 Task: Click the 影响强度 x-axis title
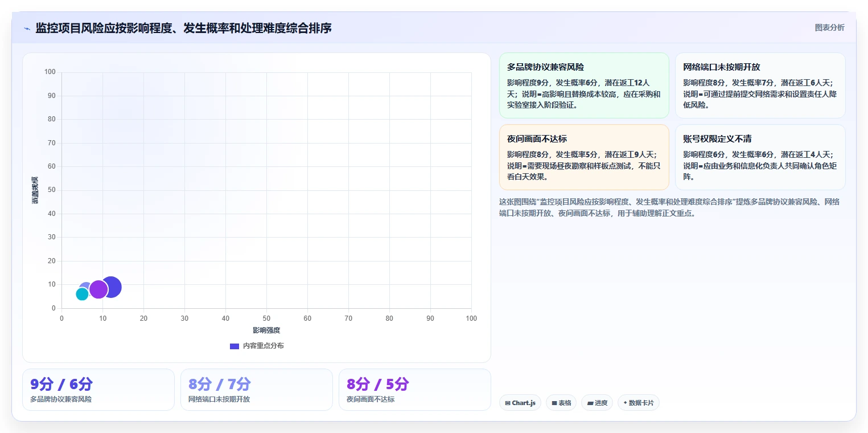point(266,330)
